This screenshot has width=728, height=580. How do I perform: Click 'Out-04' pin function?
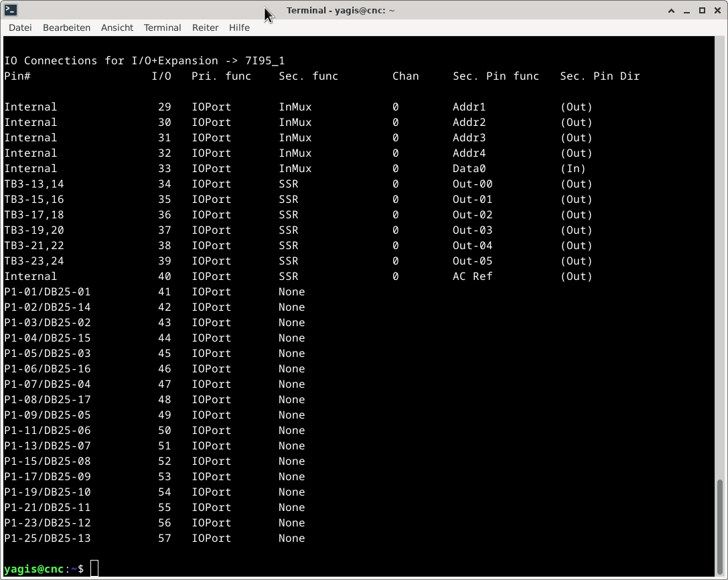(x=472, y=245)
